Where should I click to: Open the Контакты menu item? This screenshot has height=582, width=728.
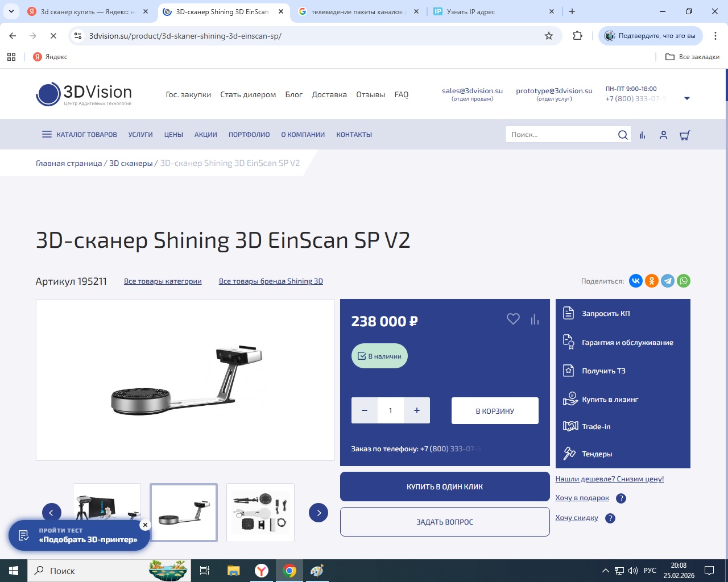pos(354,135)
